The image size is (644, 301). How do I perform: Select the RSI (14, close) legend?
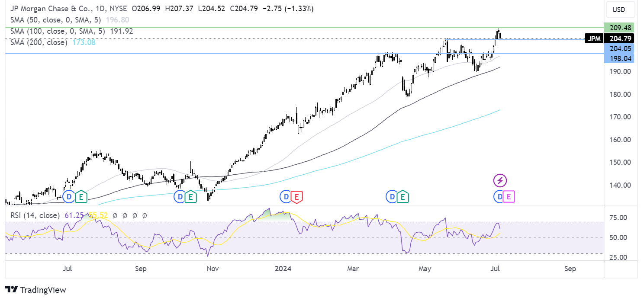click(35, 215)
